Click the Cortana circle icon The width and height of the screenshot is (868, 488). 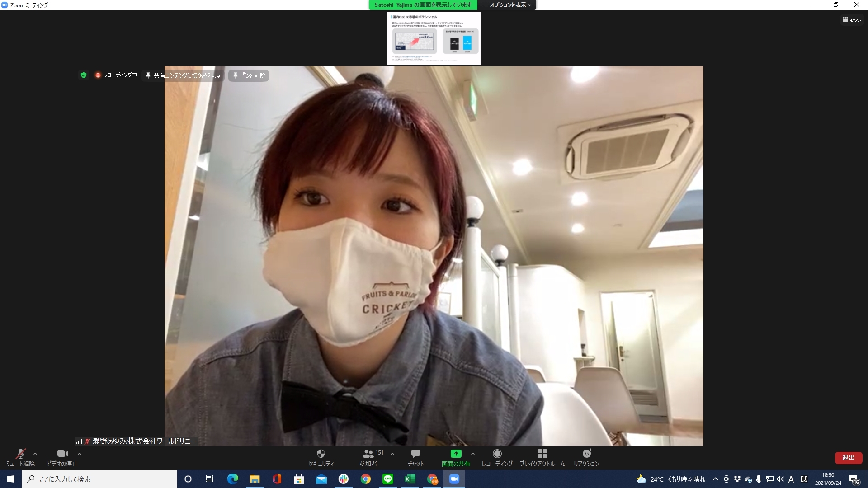pyautogui.click(x=188, y=479)
